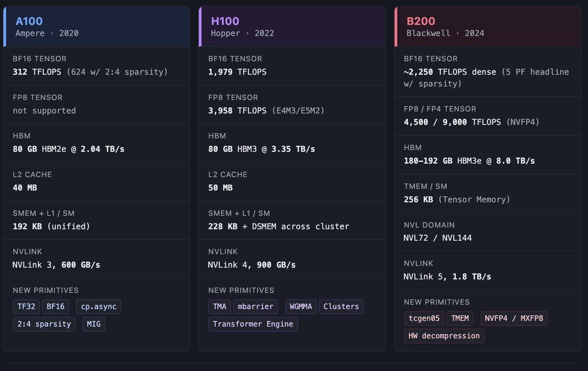The width and height of the screenshot is (588, 371).
Task: Select the TMA tag in H100 card
Action: (x=220, y=307)
